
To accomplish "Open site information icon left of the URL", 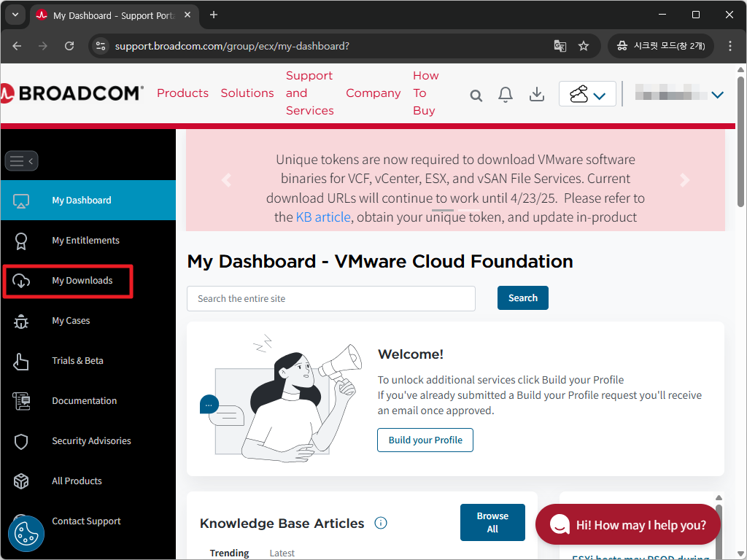I will point(101,46).
